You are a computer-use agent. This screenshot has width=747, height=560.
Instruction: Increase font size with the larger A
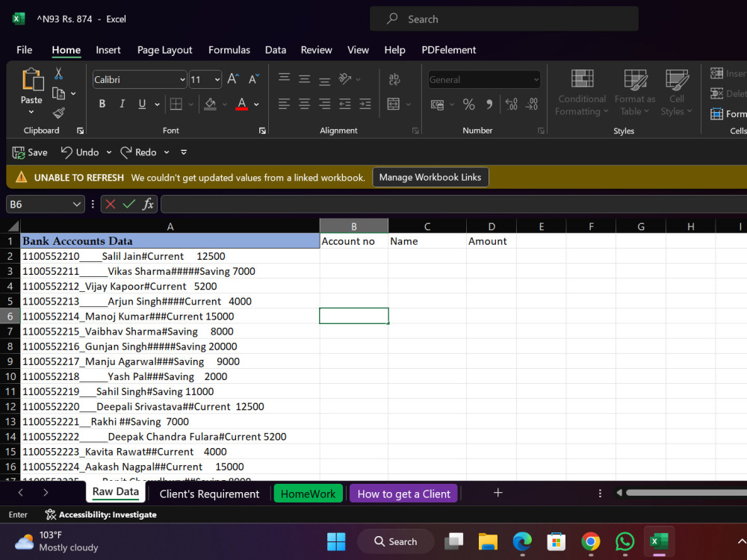pyautogui.click(x=233, y=79)
